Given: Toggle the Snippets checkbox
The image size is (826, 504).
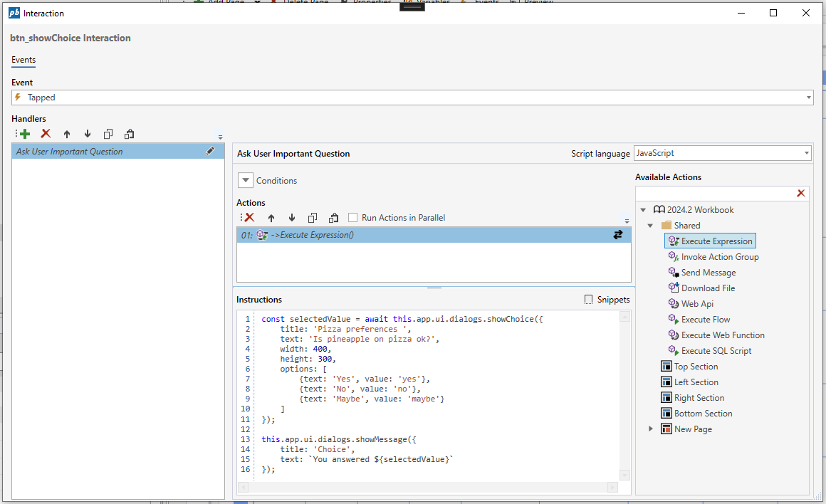Looking at the screenshot, I should (588, 300).
